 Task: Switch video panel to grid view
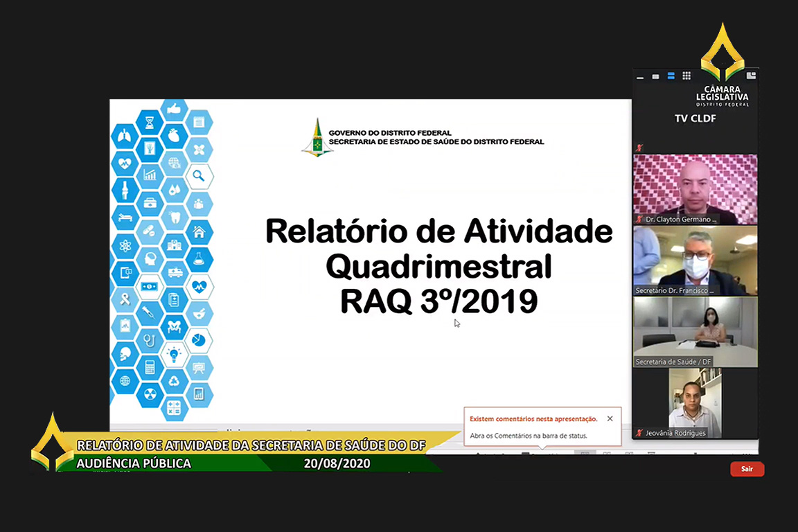[x=686, y=76]
